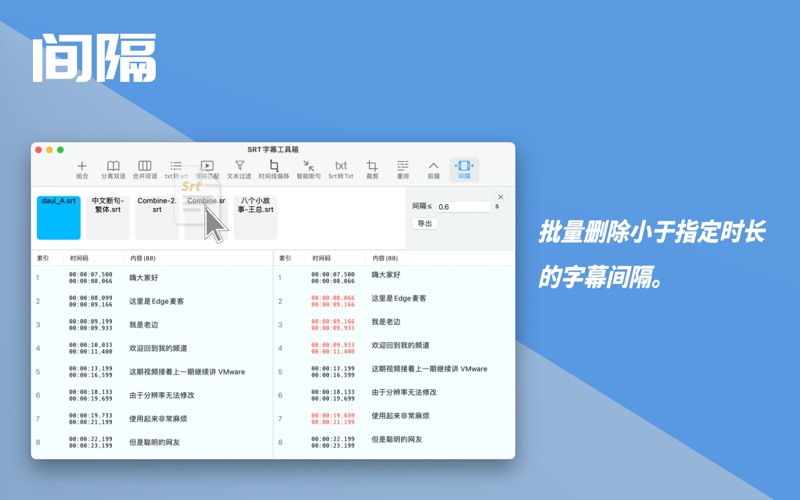Open the txt转srt conversion tool

point(176,169)
